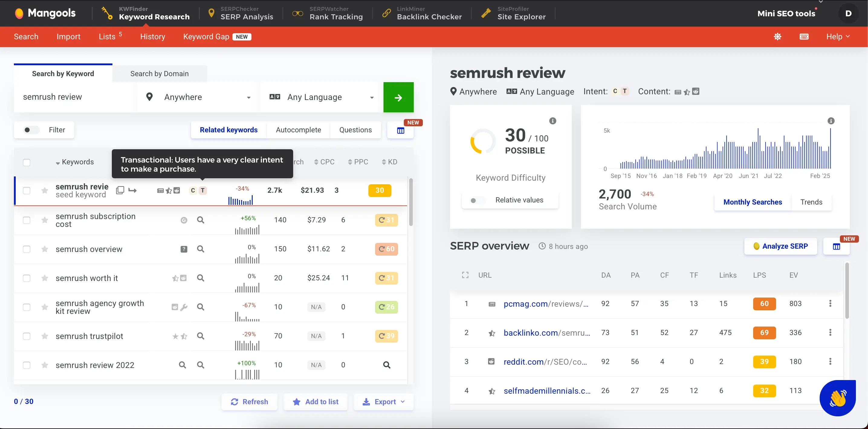Analyze KD for semrush review 2022
This screenshot has width=868, height=429.
(x=387, y=365)
